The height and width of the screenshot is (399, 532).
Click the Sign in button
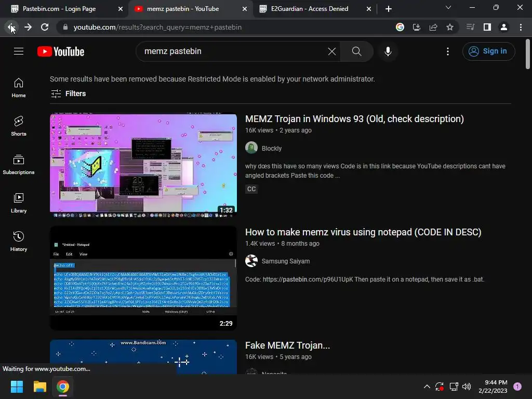[x=488, y=51]
